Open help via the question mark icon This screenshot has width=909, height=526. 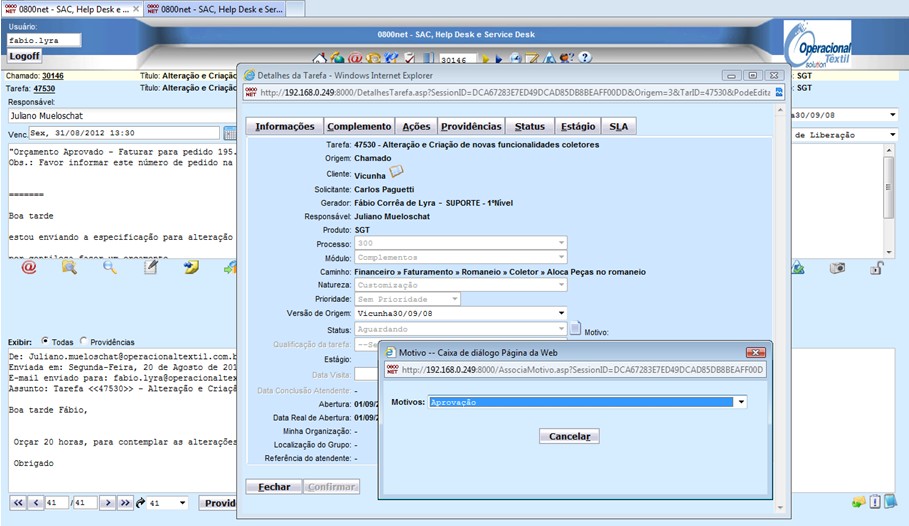pyautogui.click(x=585, y=59)
